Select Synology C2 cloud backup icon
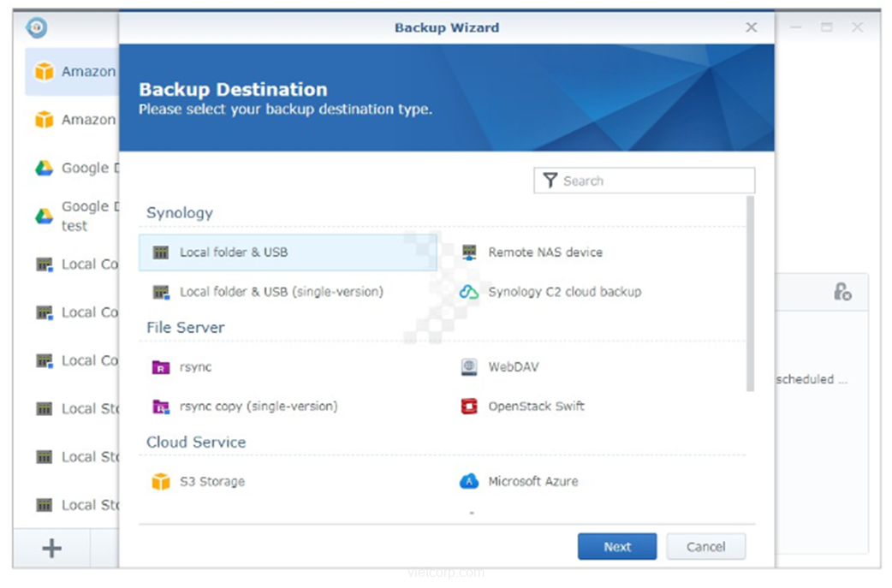The image size is (892, 588). (x=469, y=292)
